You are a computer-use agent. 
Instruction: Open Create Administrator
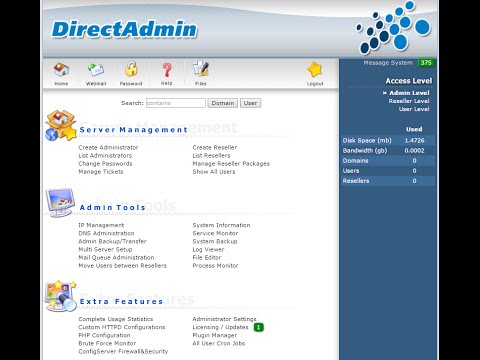(108, 147)
